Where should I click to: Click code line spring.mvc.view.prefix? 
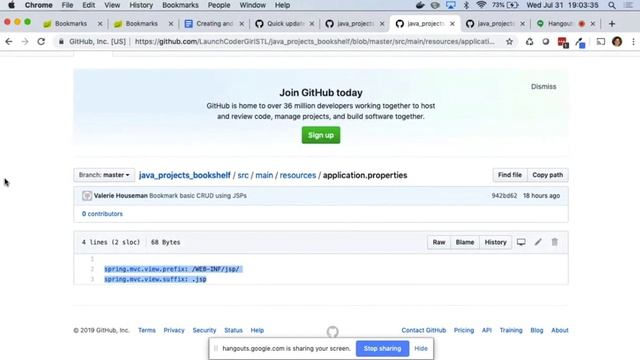tap(172, 269)
